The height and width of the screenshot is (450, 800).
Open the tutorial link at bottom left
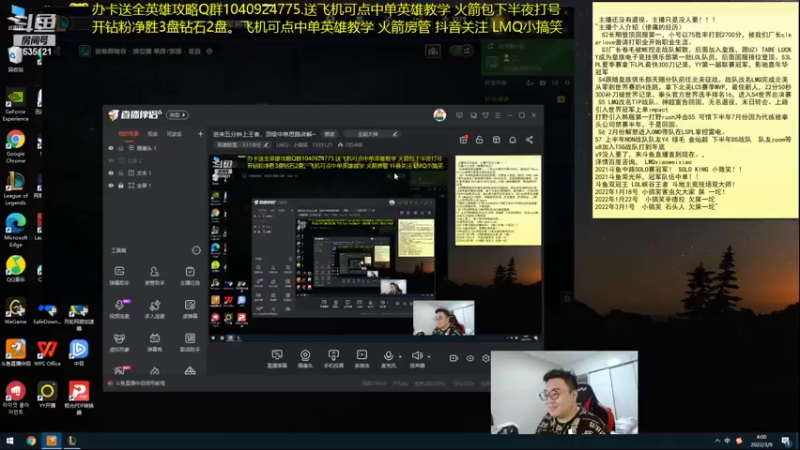(137, 383)
